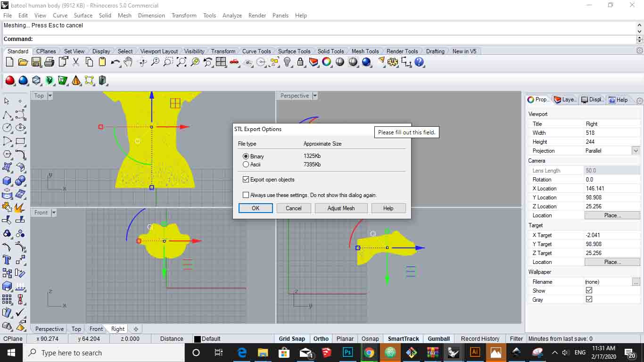Image resolution: width=644 pixels, height=362 pixels.
Task: Click the red car icon in toolbar
Action: [x=234, y=62]
